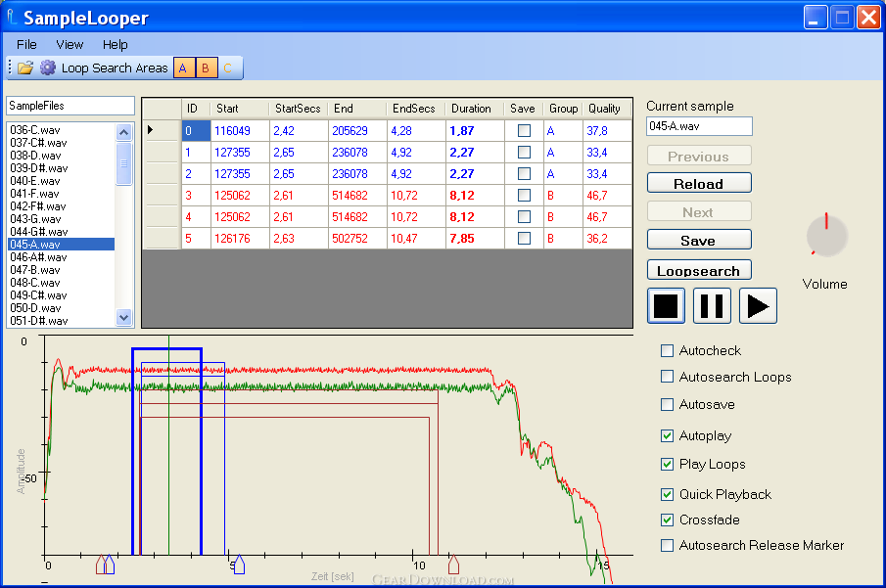Select 046-A#.wav in the file list

pyautogui.click(x=61, y=257)
